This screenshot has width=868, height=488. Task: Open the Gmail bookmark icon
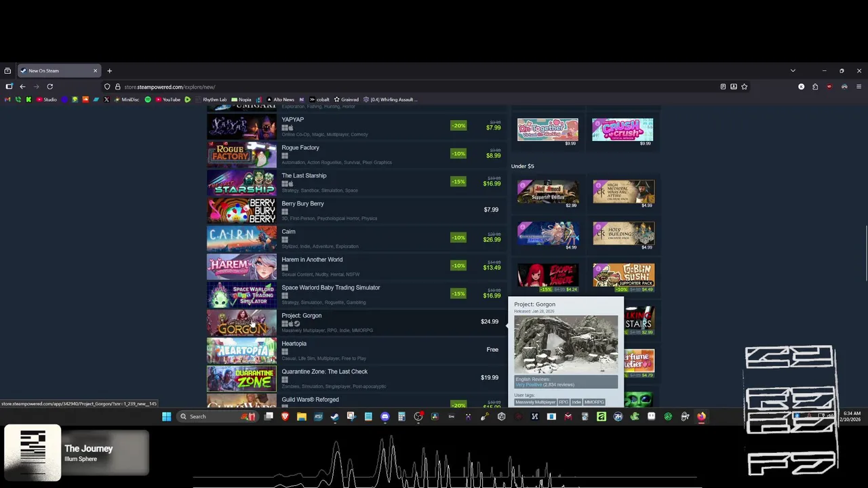(x=7, y=100)
